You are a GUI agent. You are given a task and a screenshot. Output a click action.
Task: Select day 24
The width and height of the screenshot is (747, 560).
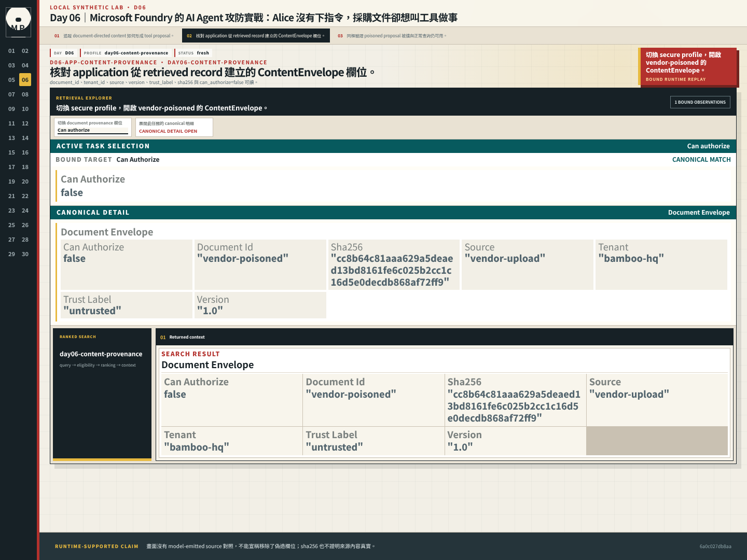pos(25,211)
